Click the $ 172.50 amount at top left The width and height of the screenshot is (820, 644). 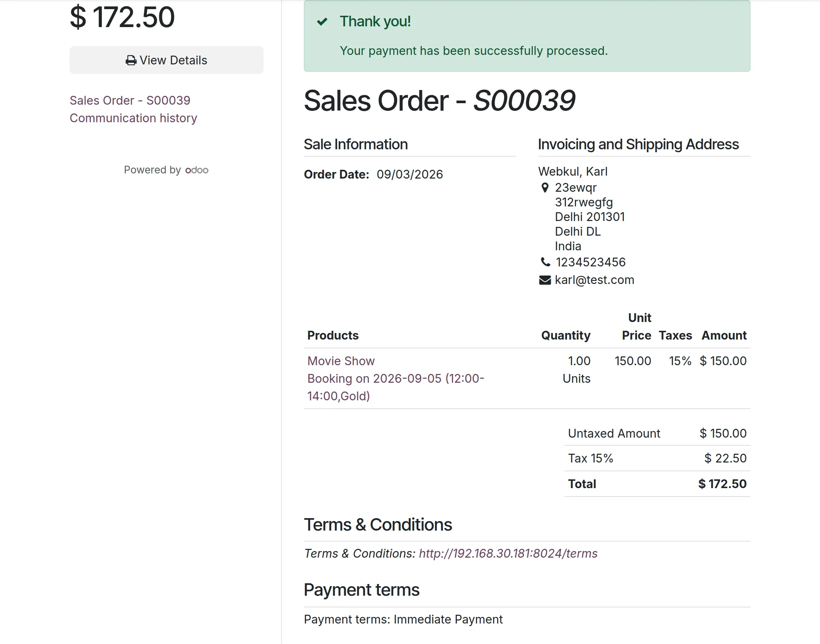(x=122, y=17)
